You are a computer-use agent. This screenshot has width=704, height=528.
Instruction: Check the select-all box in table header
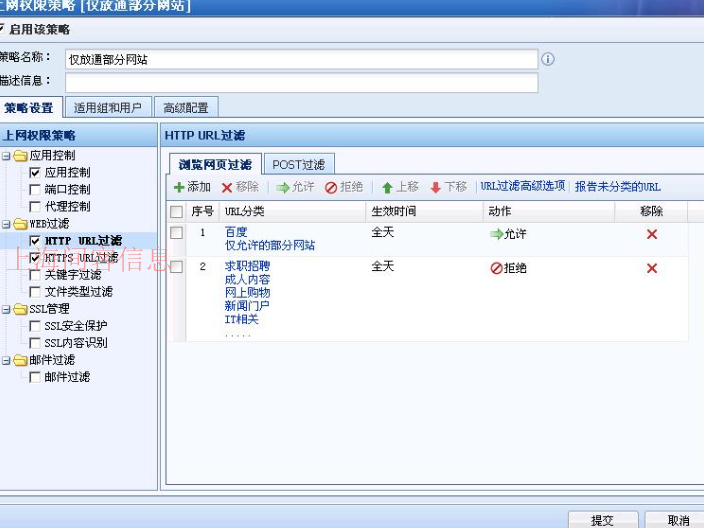coord(176,211)
